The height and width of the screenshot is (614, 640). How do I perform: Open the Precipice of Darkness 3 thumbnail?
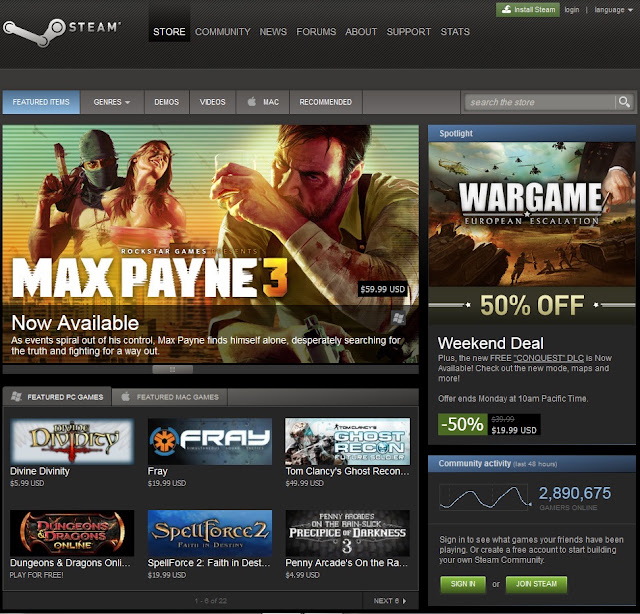(348, 533)
